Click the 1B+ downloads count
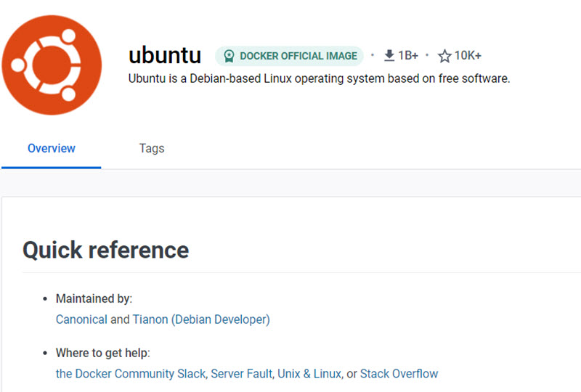The width and height of the screenshot is (581, 392). pyautogui.click(x=408, y=56)
